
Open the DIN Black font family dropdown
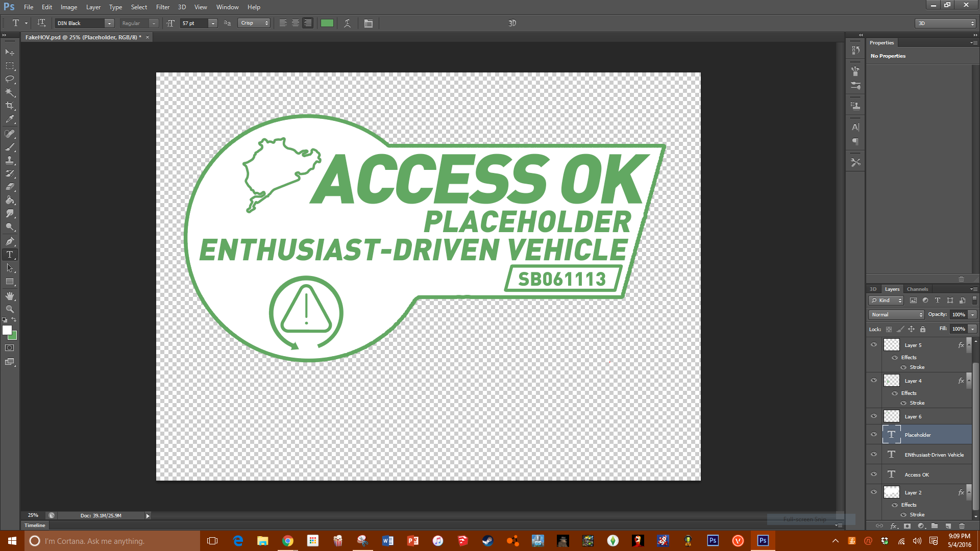(x=109, y=23)
